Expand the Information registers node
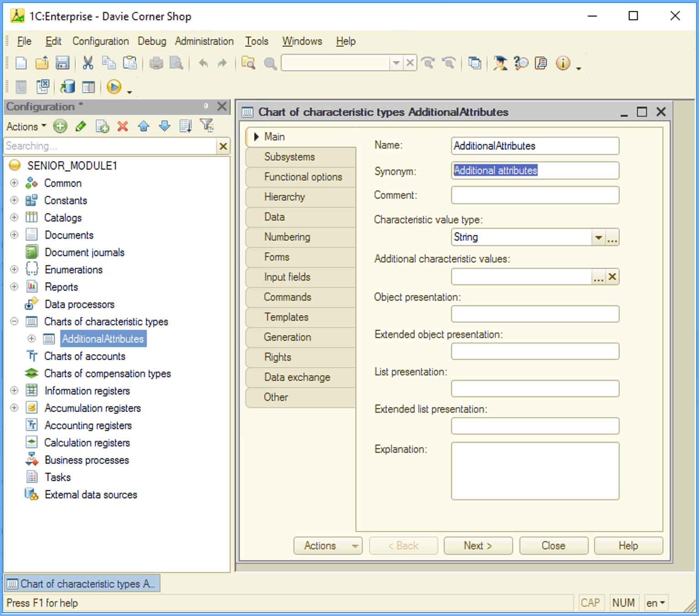699x616 pixels. pyautogui.click(x=15, y=391)
